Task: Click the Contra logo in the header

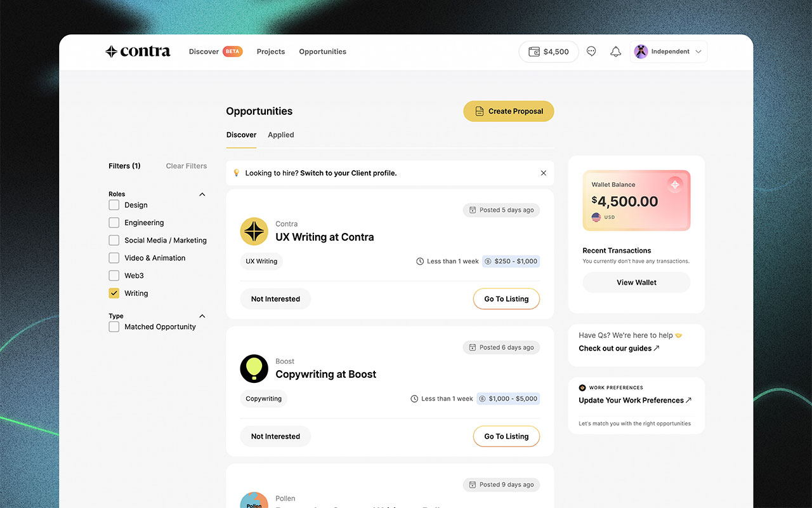Action: (x=138, y=51)
